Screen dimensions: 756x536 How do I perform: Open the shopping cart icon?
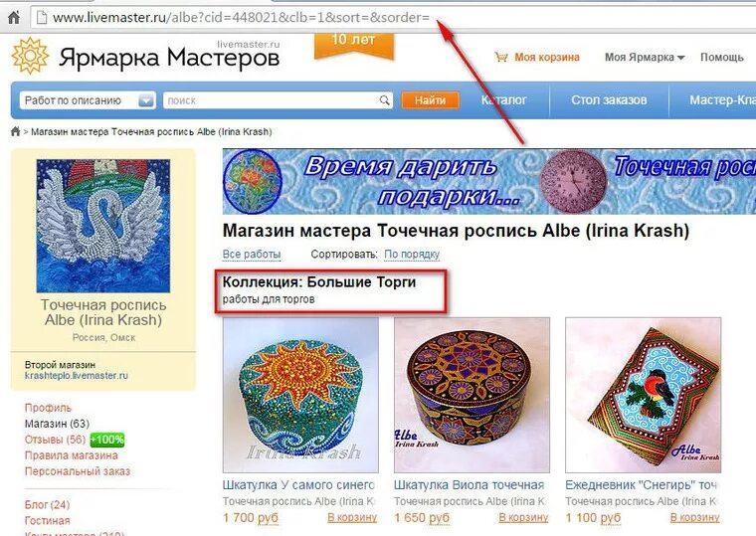pyautogui.click(x=501, y=58)
